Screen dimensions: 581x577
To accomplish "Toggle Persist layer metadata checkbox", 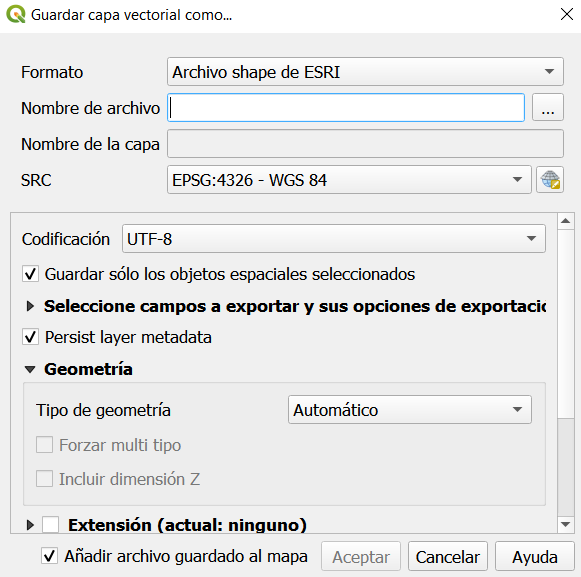I will (x=30, y=337).
